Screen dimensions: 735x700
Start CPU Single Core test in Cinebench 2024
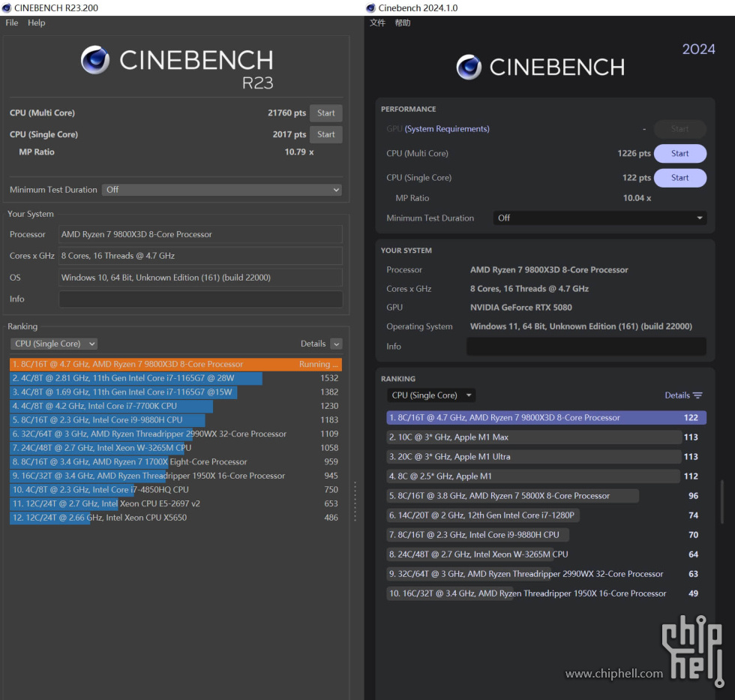click(x=679, y=178)
